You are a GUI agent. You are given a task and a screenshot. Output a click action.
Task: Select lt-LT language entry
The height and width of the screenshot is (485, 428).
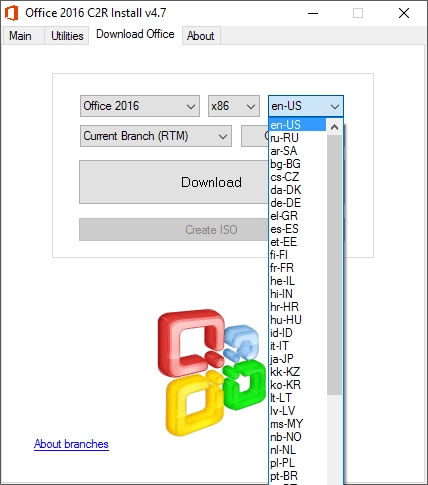[297, 398]
